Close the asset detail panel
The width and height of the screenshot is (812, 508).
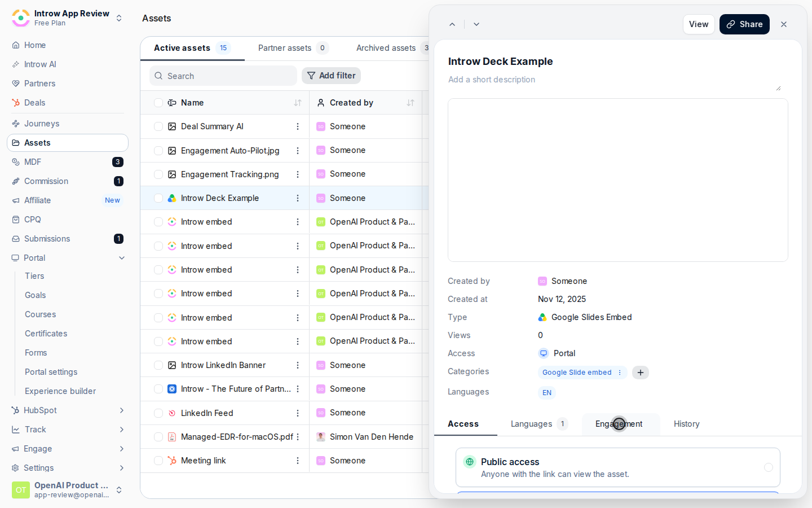[784, 24]
